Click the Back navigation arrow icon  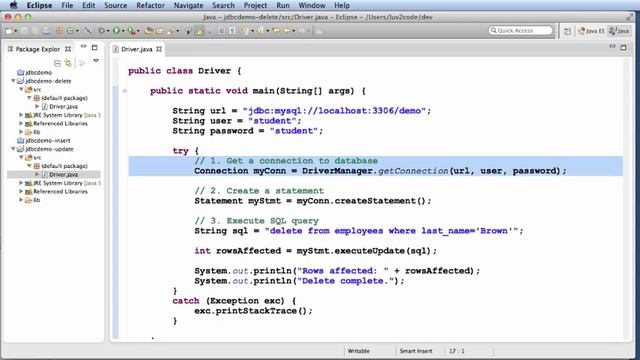pyautogui.click(x=287, y=31)
